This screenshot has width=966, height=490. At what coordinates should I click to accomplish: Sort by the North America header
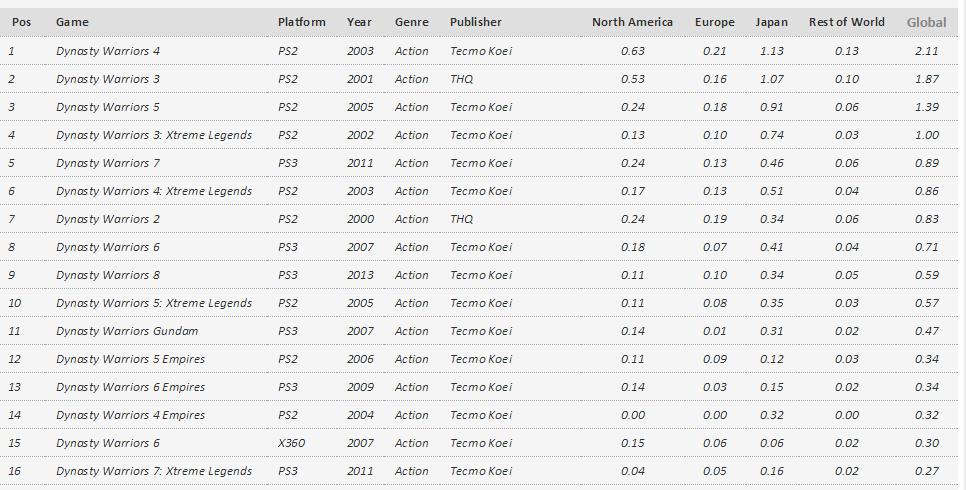pyautogui.click(x=632, y=22)
